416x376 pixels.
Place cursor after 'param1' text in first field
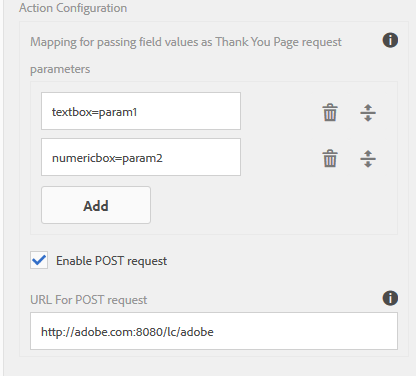[x=138, y=112]
